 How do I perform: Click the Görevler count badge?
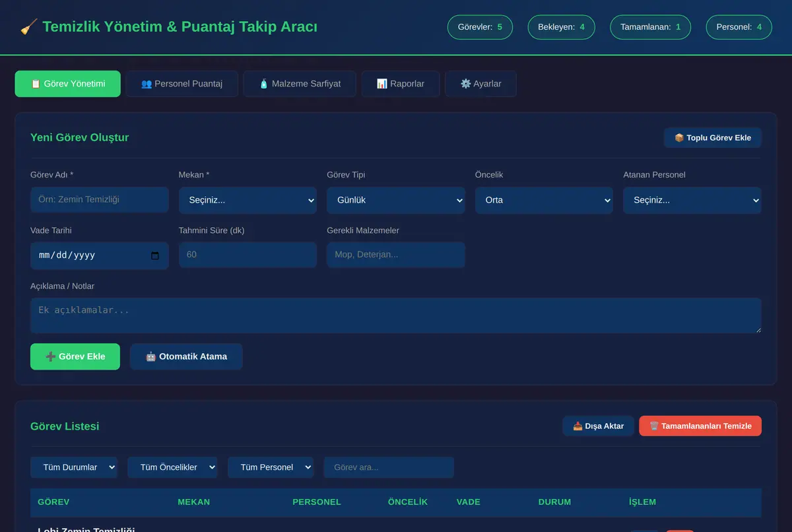click(x=480, y=27)
